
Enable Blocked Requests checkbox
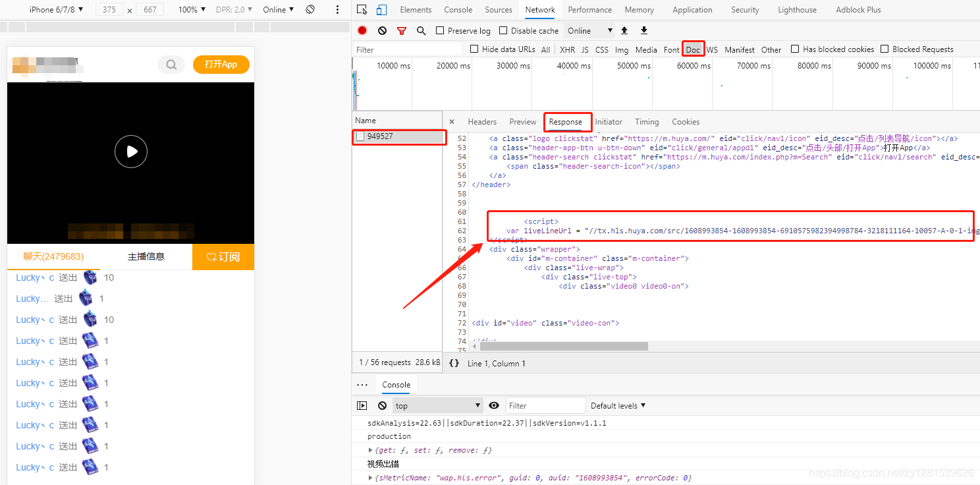pyautogui.click(x=885, y=49)
